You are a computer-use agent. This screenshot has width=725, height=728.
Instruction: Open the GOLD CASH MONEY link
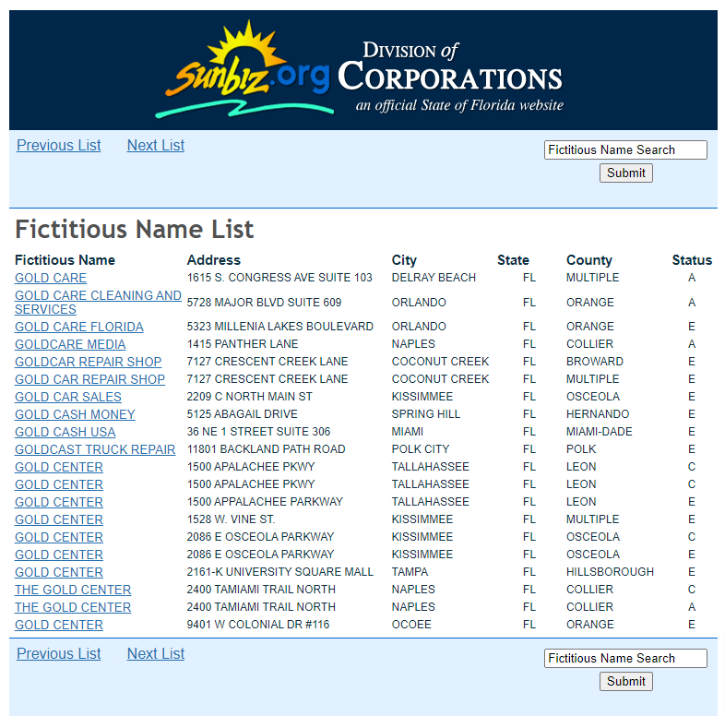point(75,414)
